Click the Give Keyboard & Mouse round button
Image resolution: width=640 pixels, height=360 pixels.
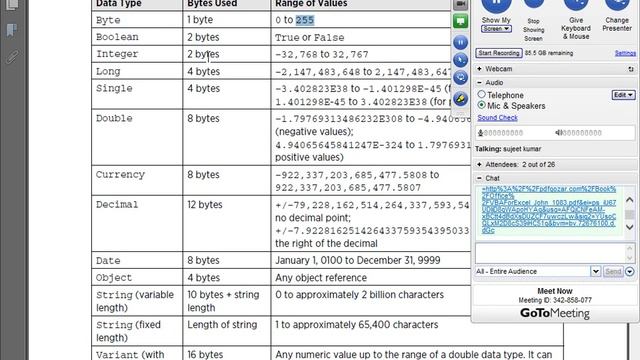[x=576, y=5]
